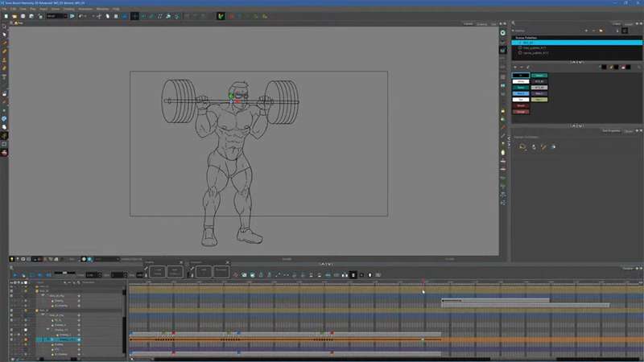Image resolution: width=644 pixels, height=362 pixels.
Task: Click the Save icon in top toolbar
Action: 23,16
